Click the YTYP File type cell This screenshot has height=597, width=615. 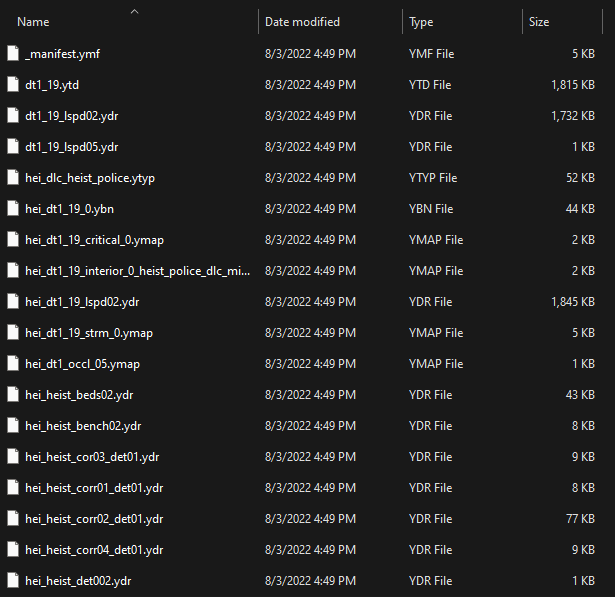click(x=433, y=178)
